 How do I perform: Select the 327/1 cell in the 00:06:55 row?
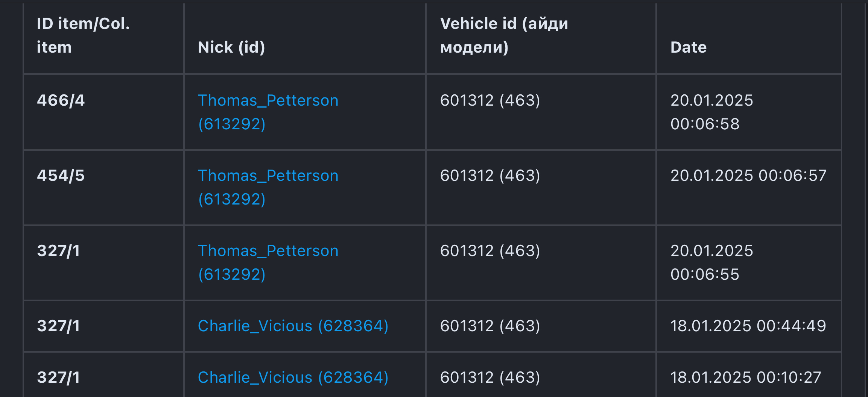coord(58,251)
